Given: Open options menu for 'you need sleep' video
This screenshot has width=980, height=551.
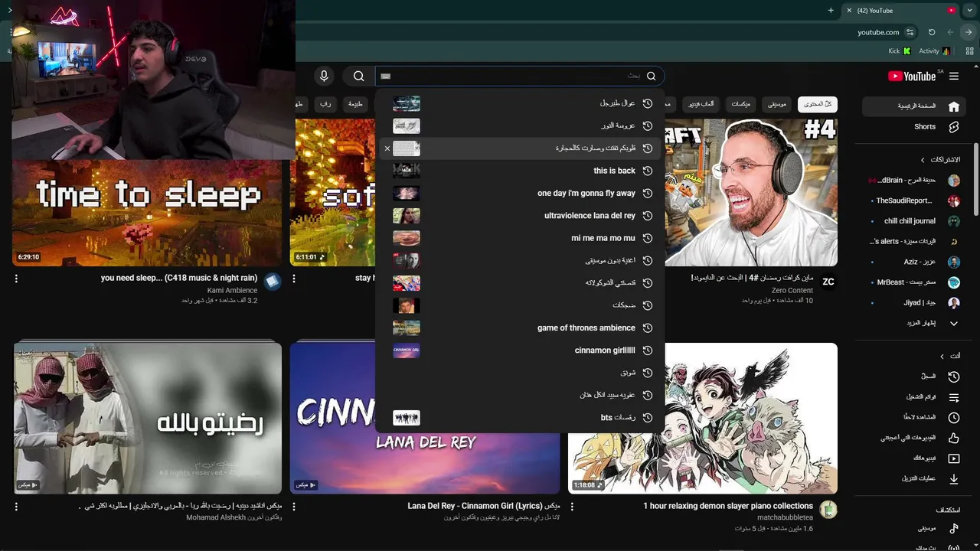Looking at the screenshot, I should tap(16, 279).
